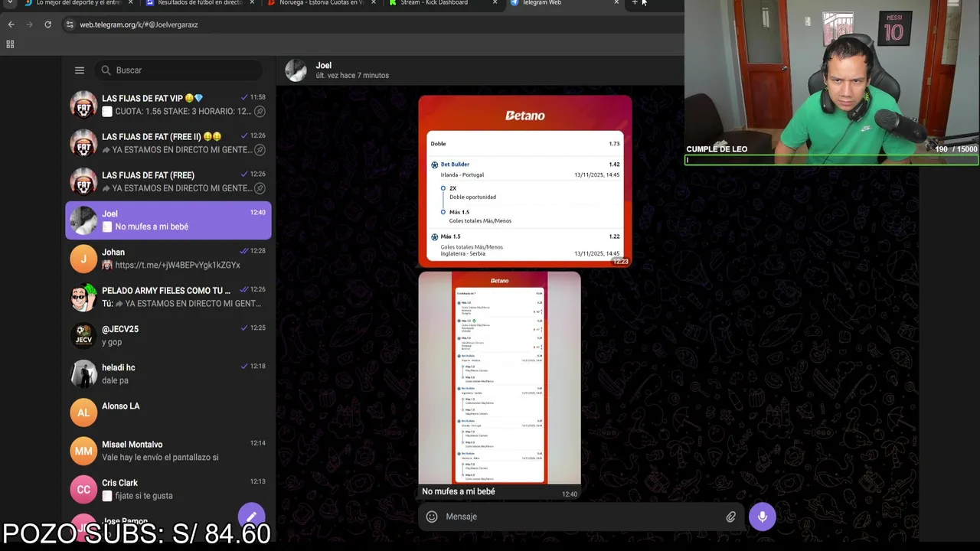The width and height of the screenshot is (980, 551).
Task: Click the Mensaje input field
Action: (x=582, y=517)
